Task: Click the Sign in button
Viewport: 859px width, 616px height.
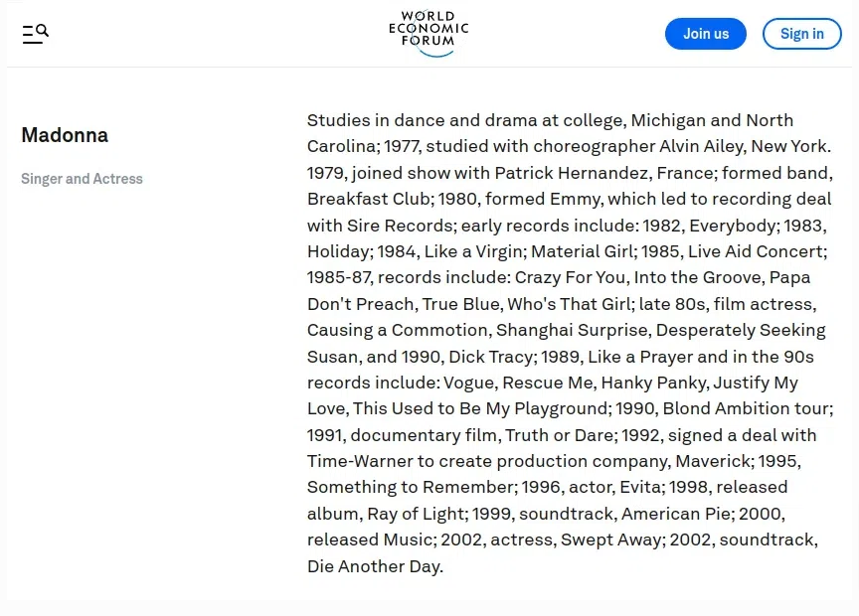Action: point(801,34)
